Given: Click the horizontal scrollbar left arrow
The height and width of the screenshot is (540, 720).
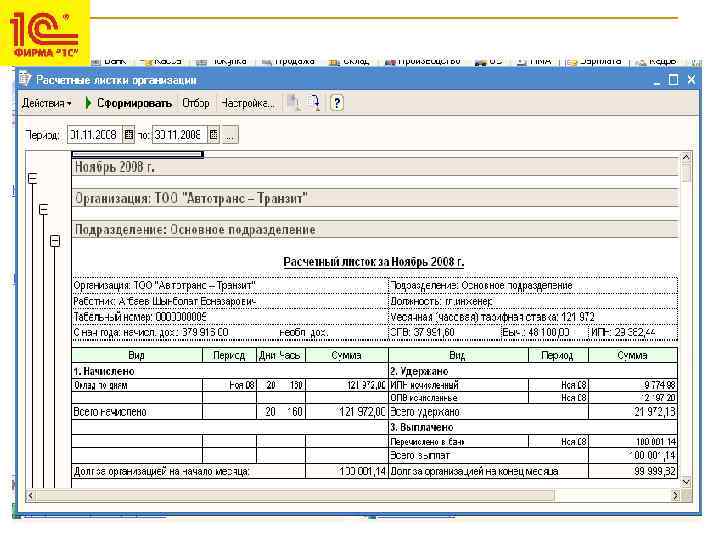Looking at the screenshot, I should pyautogui.click(x=31, y=496).
